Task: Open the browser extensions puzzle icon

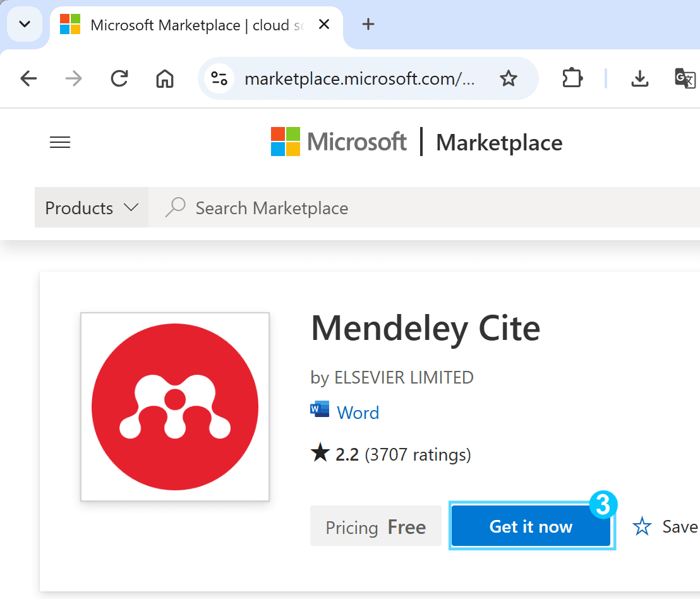Action: (572, 78)
